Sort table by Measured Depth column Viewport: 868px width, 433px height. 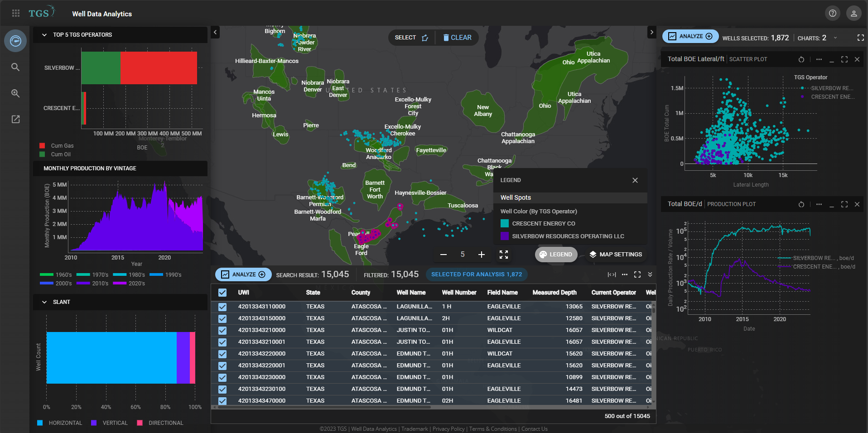pos(554,293)
